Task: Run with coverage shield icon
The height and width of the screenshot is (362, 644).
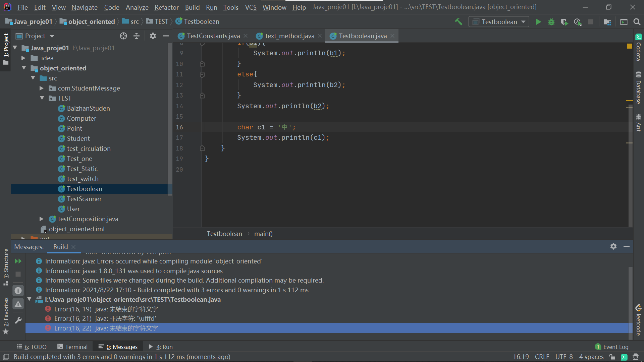Action: tap(564, 22)
